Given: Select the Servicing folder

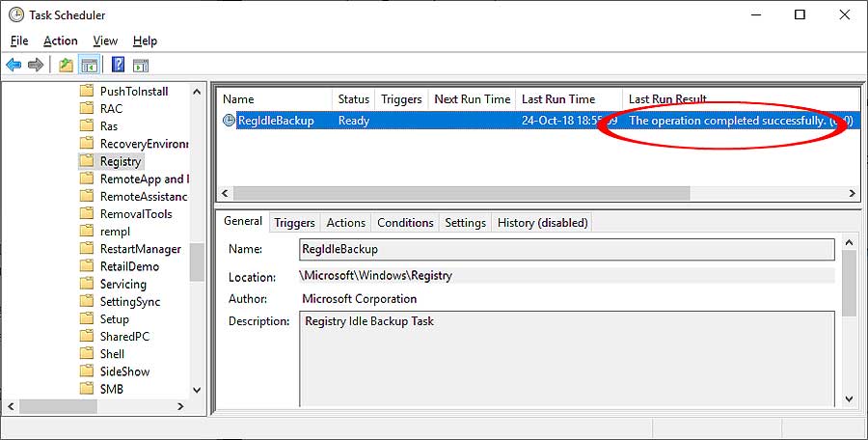Looking at the screenshot, I should point(122,284).
